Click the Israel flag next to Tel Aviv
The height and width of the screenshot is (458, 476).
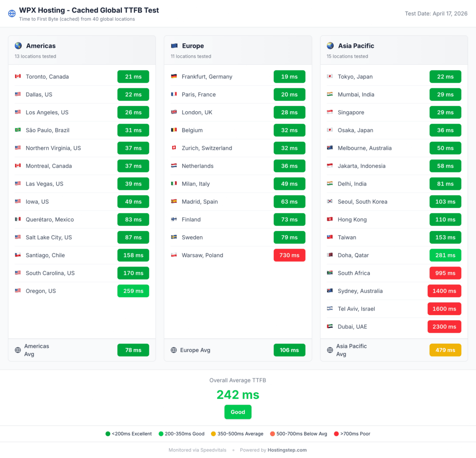[x=330, y=309]
